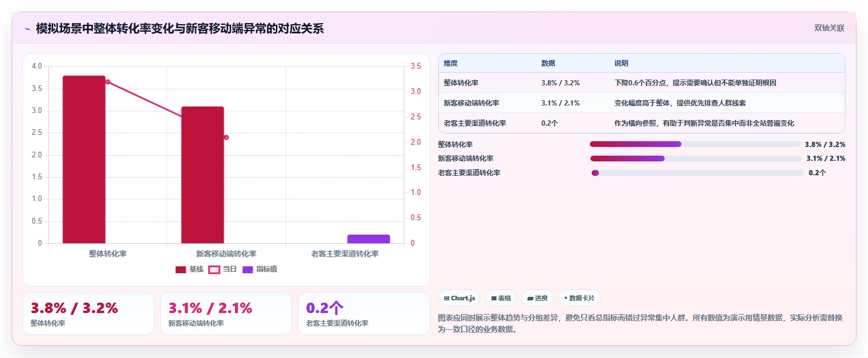Click the footnote paragraph starting 图表应同时展示
Viewport: 868px width, 358px height.
pyautogui.click(x=640, y=323)
